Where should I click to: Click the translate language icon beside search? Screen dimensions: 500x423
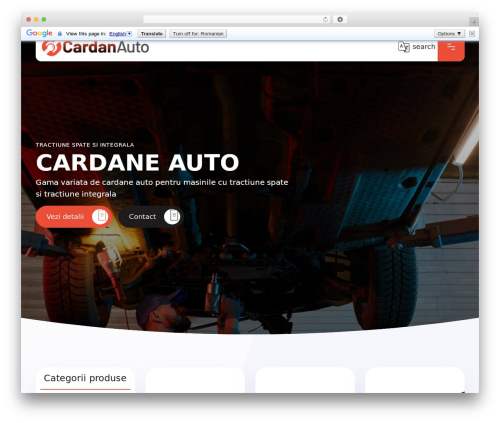pos(403,47)
